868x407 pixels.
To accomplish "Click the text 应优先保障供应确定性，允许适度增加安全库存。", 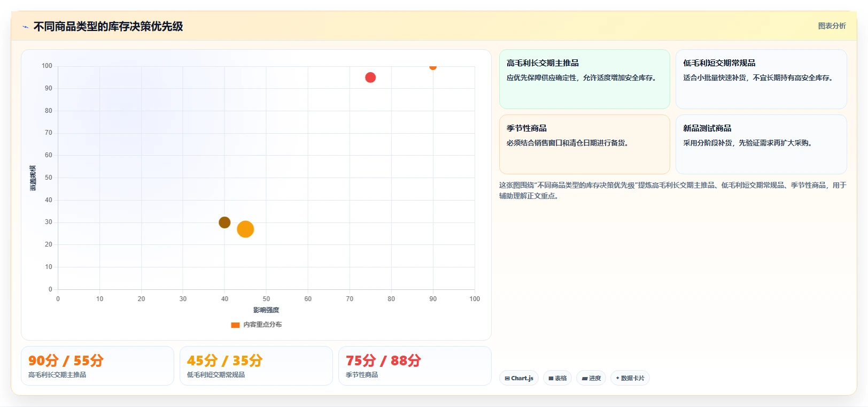I will 583,78.
